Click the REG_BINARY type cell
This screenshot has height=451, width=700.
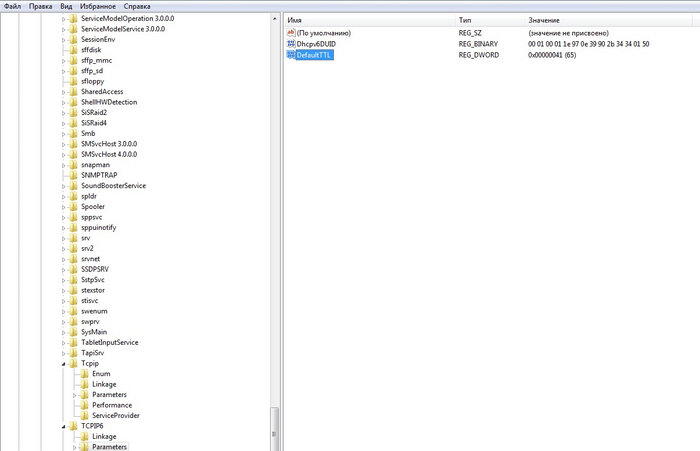(478, 44)
